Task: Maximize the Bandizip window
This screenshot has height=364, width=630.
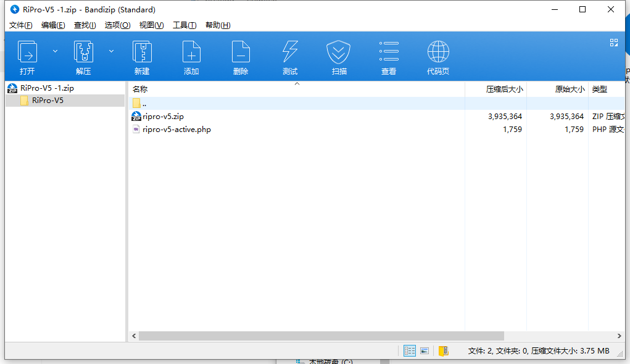Action: [582, 9]
